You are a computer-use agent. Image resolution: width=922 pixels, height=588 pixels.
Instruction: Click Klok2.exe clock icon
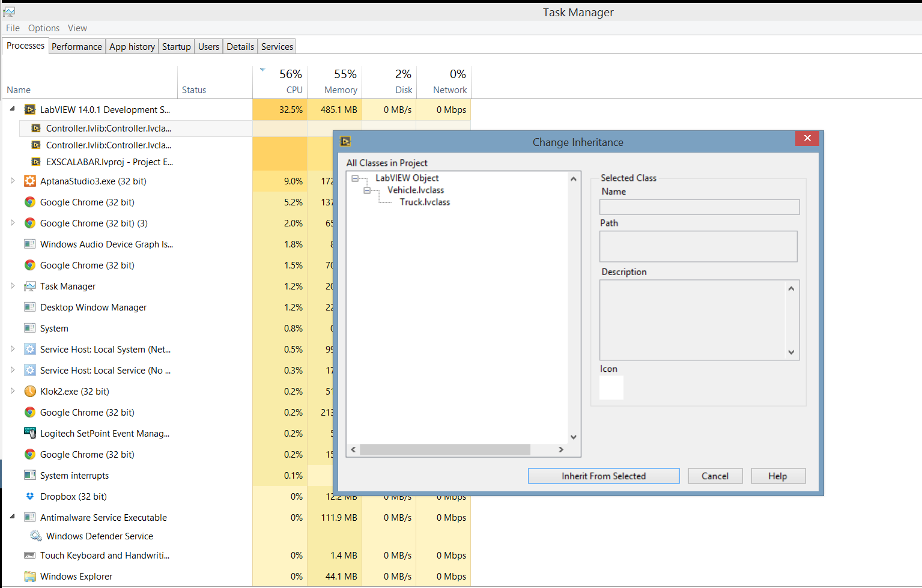point(29,391)
